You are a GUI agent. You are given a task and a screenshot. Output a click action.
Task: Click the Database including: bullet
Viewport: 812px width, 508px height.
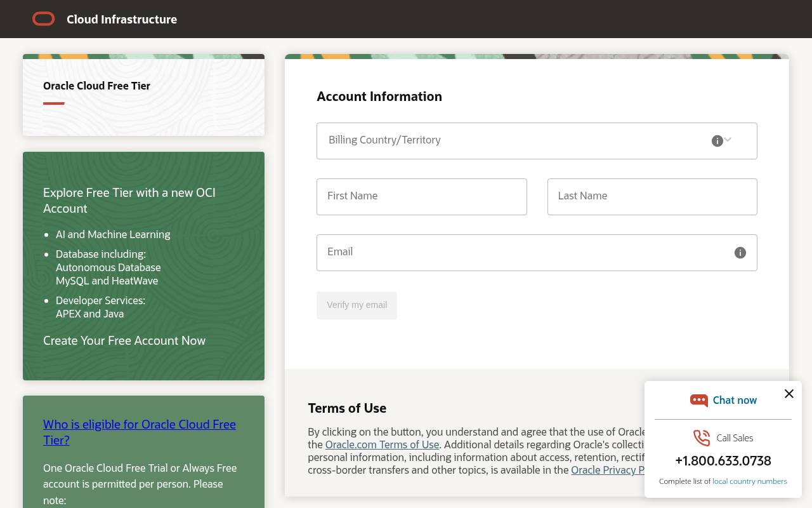point(101,254)
